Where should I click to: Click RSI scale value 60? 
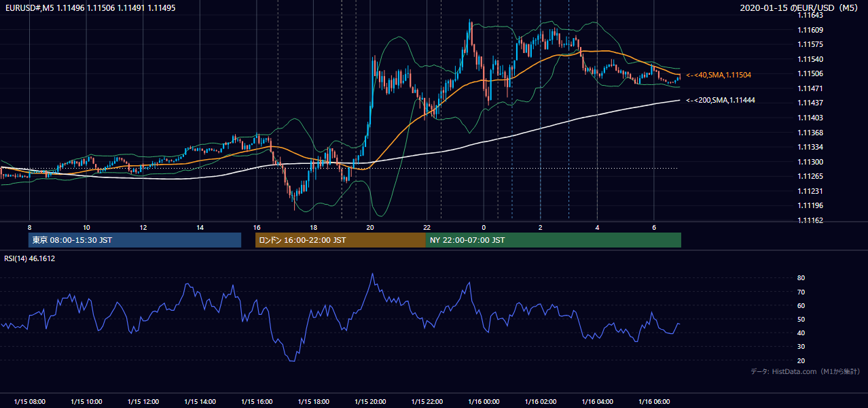tap(801, 306)
